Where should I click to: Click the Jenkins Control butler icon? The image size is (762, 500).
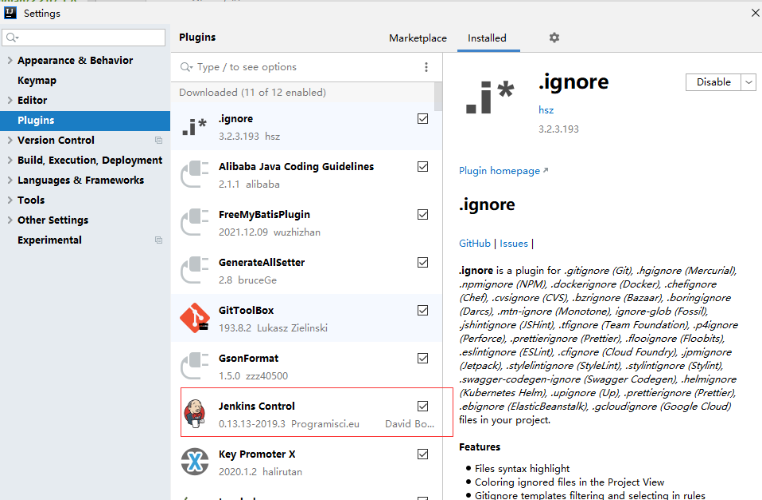195,414
